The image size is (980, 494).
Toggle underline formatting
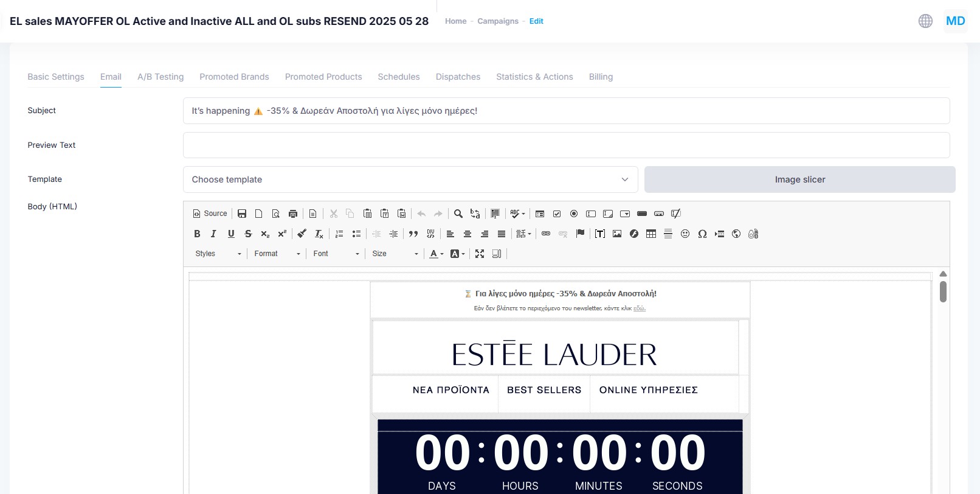(x=231, y=234)
